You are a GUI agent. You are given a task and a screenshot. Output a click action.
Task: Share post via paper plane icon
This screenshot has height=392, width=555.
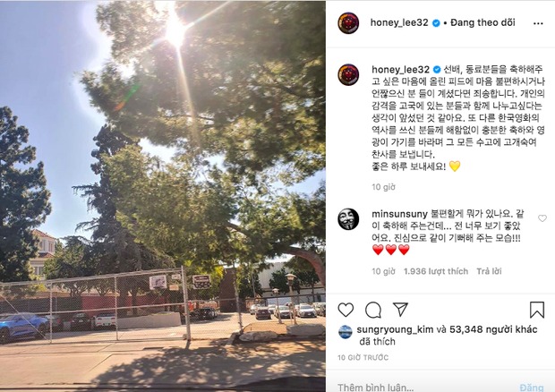coord(401,309)
